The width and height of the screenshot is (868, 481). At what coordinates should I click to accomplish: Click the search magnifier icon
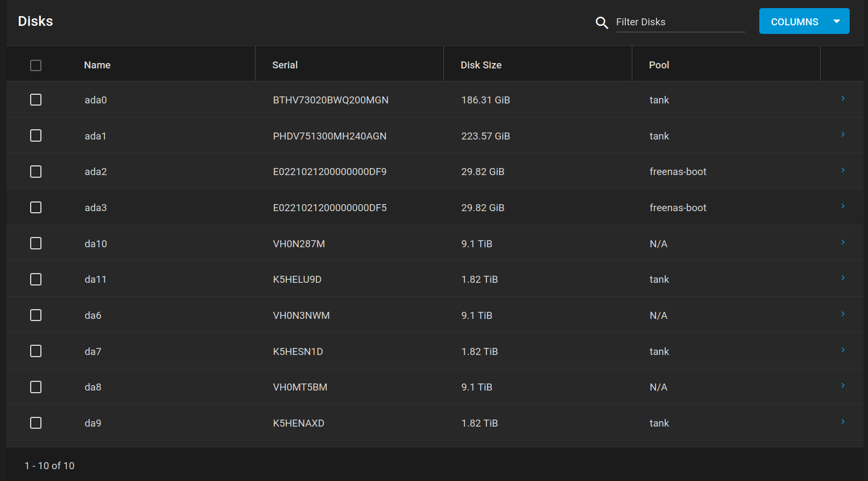602,23
